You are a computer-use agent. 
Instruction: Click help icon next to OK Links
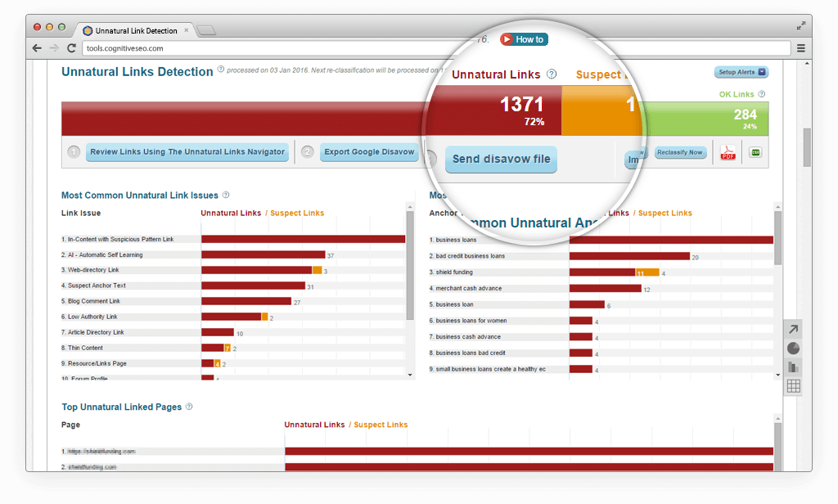click(762, 94)
